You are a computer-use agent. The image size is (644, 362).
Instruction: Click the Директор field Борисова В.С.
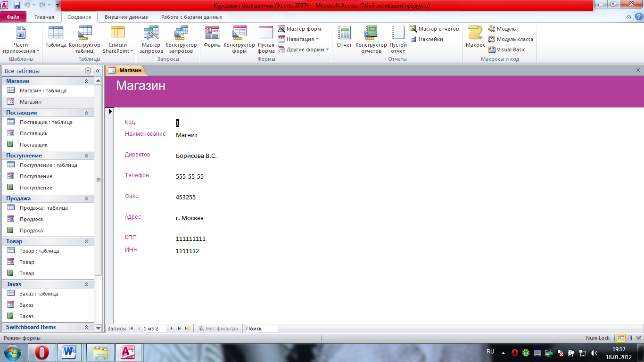(x=196, y=156)
